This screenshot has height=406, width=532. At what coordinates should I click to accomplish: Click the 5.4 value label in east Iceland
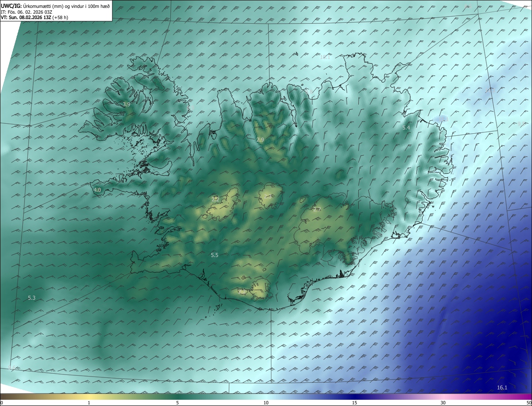point(406,128)
